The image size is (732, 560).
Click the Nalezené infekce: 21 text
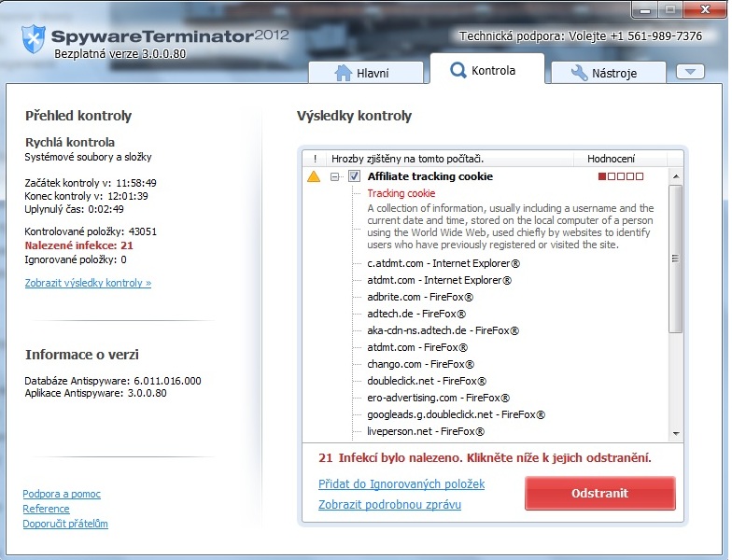click(x=78, y=245)
